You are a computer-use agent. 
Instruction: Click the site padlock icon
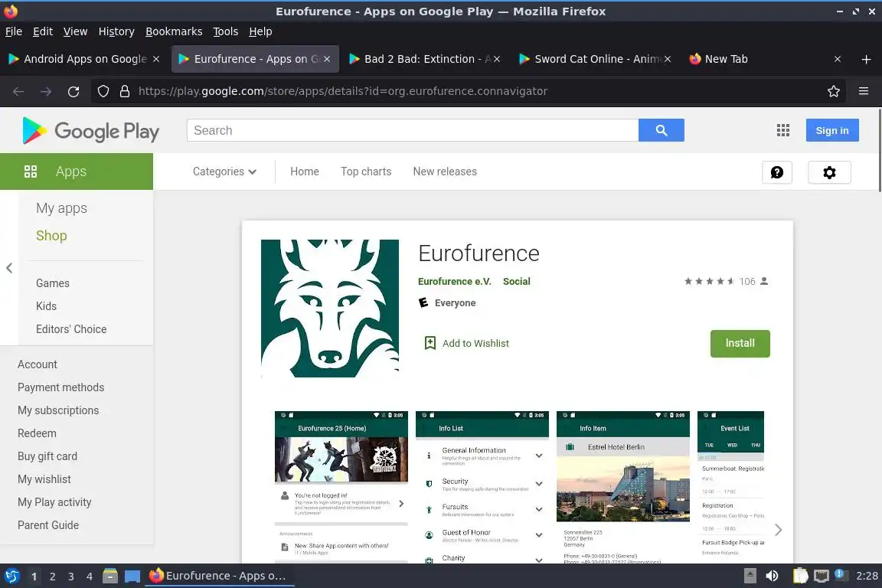(x=125, y=91)
